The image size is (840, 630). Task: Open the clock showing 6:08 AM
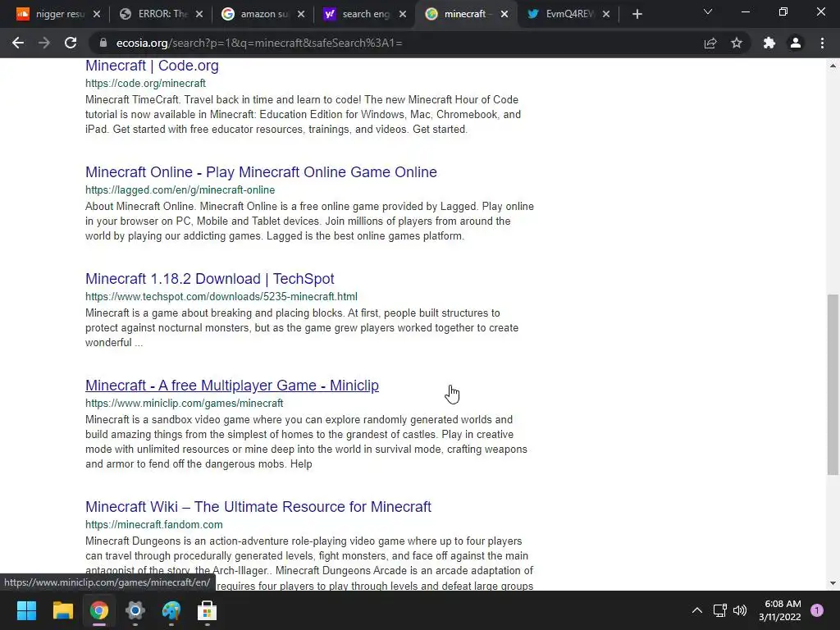coord(779,610)
